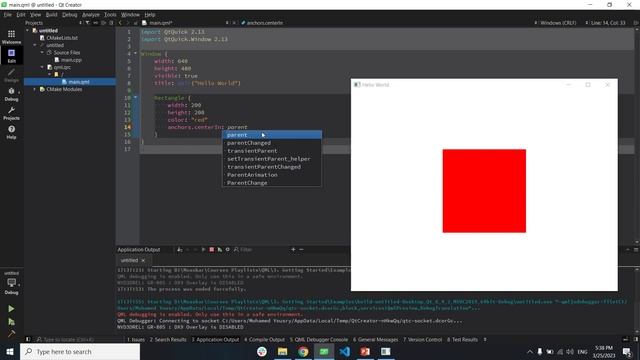640x360 pixels.
Task: Click the Line 14, Col 33 indicator
Action: [608, 23]
